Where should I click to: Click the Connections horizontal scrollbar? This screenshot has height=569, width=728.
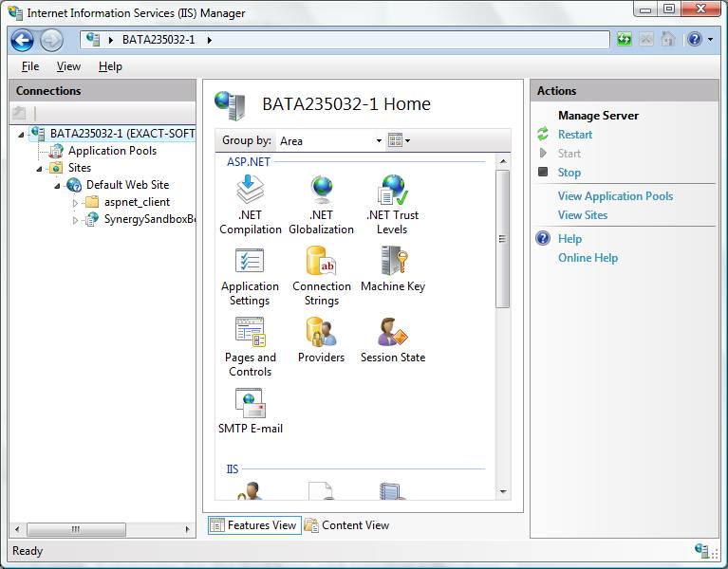click(76, 529)
